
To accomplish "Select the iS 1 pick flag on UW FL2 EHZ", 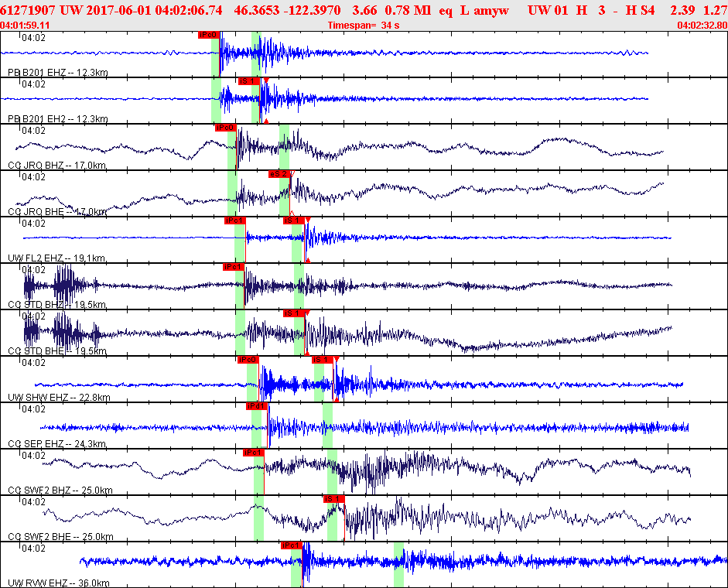I will pos(294,220).
